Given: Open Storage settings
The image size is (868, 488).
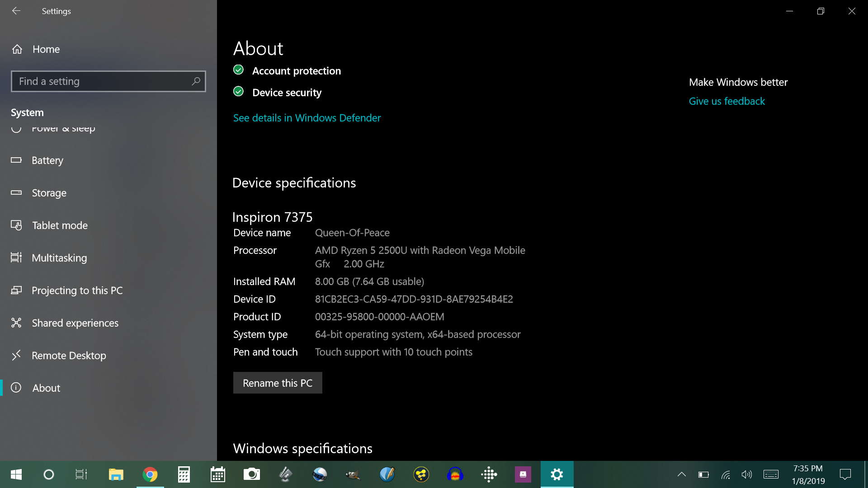Looking at the screenshot, I should [x=49, y=193].
